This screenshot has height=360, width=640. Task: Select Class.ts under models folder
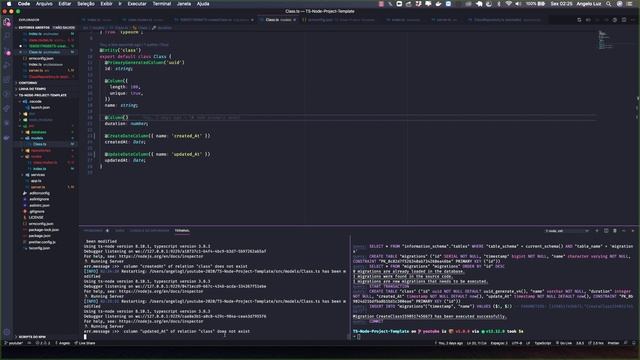pyautogui.click(x=40, y=144)
